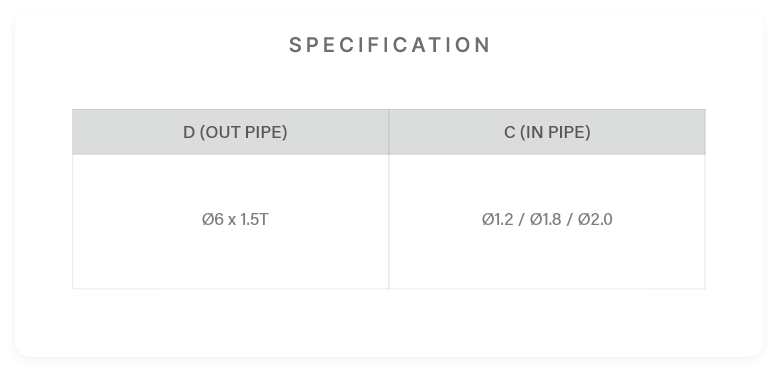Click the Ø2.0 in pipe value
This screenshot has height=375, width=778.
(595, 219)
